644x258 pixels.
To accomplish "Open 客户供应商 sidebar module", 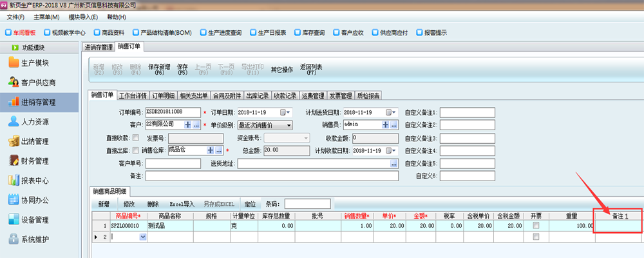I will click(x=38, y=83).
